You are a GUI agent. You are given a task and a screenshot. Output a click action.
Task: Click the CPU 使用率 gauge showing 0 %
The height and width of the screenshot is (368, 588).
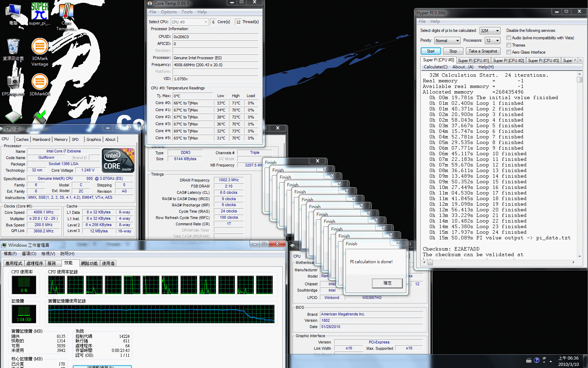[x=24, y=285]
